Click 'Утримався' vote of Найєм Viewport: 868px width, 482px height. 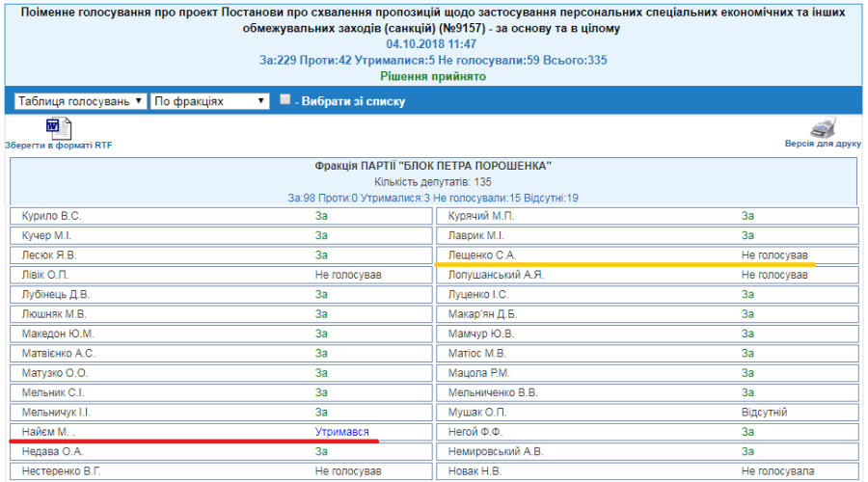[341, 433]
